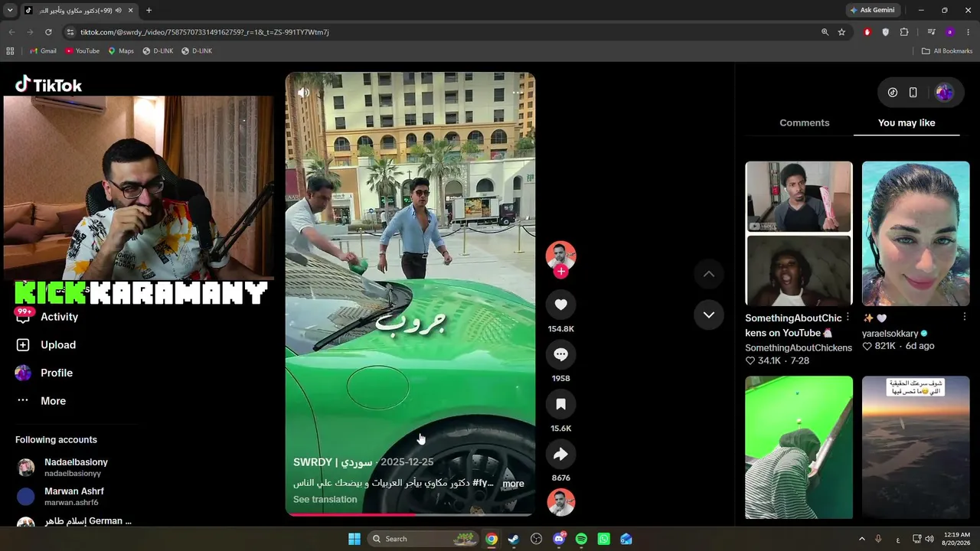This screenshot has height=551, width=980.
Task: Switch to the Comments tab
Action: pos(804,122)
